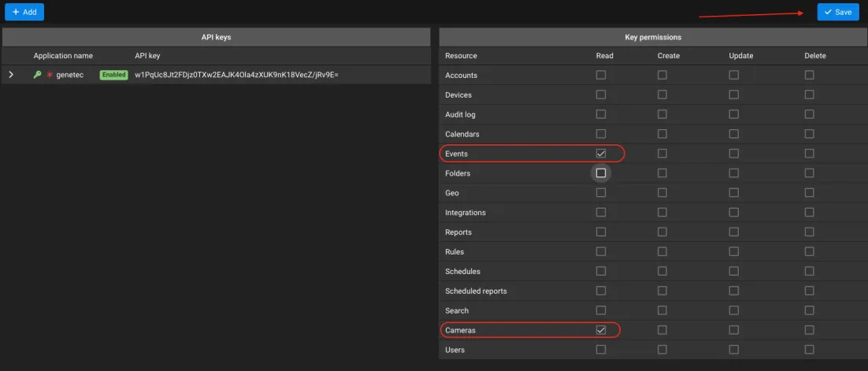The image size is (868, 371).
Task: Click the Delete column header
Action: click(815, 56)
